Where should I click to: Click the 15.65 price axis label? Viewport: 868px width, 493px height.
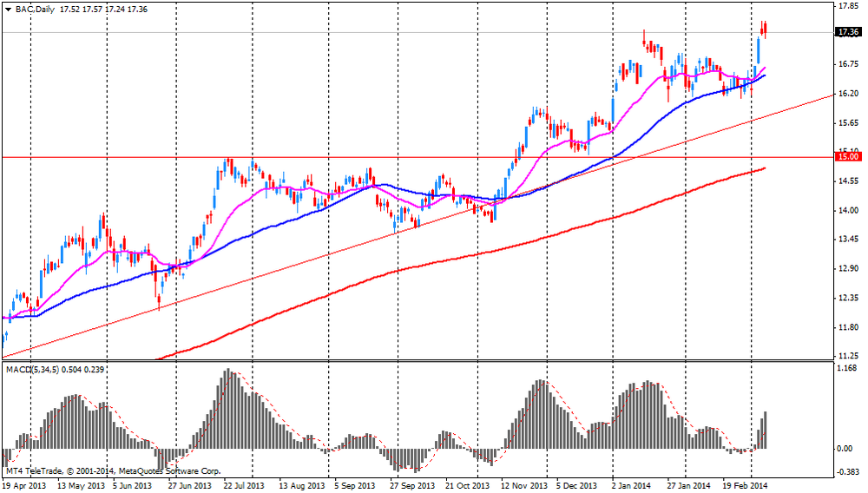[848, 123]
